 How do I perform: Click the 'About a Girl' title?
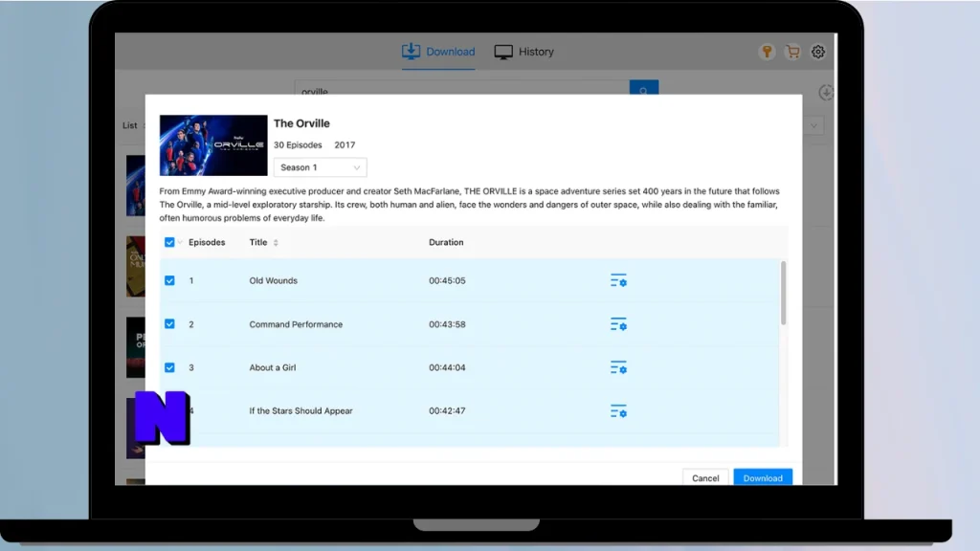click(273, 367)
